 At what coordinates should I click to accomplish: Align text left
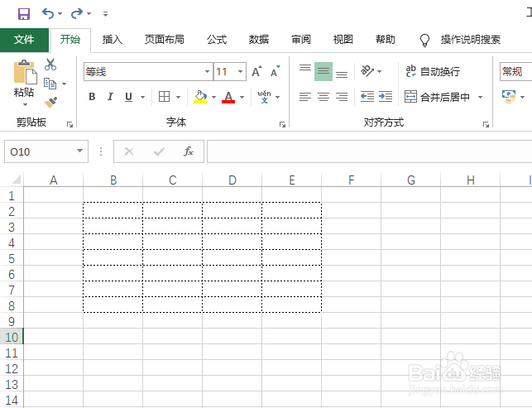click(x=305, y=97)
